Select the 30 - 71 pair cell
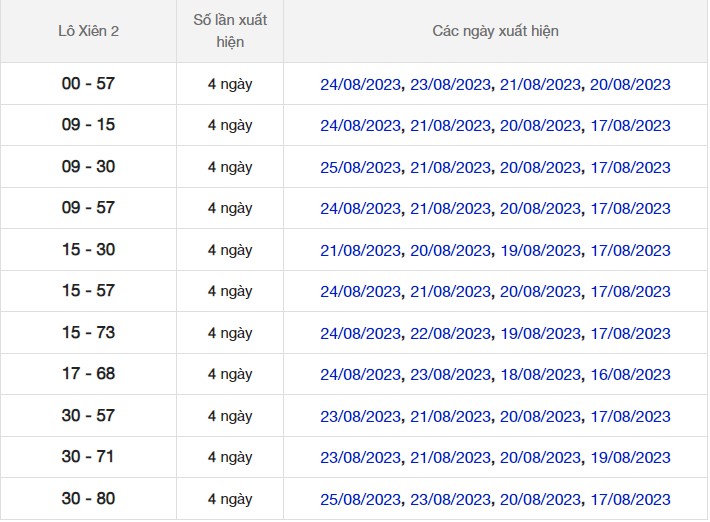 (x=88, y=457)
